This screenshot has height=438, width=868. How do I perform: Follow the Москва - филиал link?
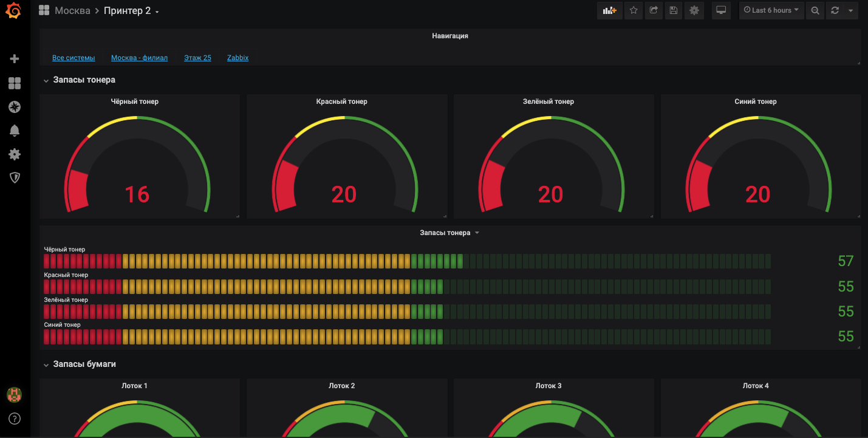pos(139,58)
